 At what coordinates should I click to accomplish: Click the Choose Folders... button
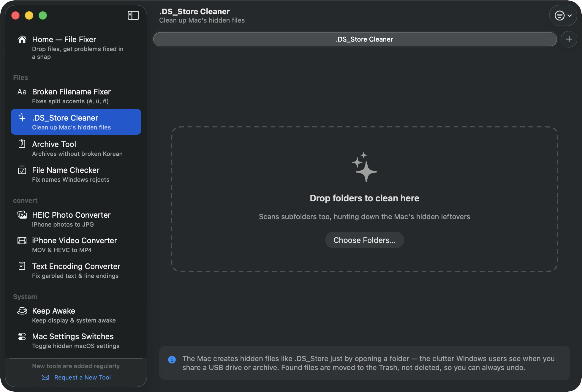(x=364, y=240)
